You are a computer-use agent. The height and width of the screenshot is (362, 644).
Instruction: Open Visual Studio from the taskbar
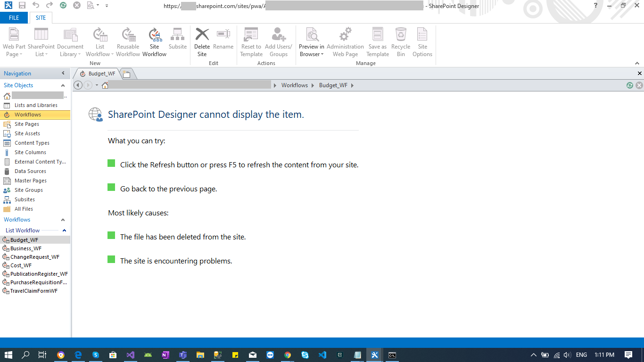[x=131, y=355]
